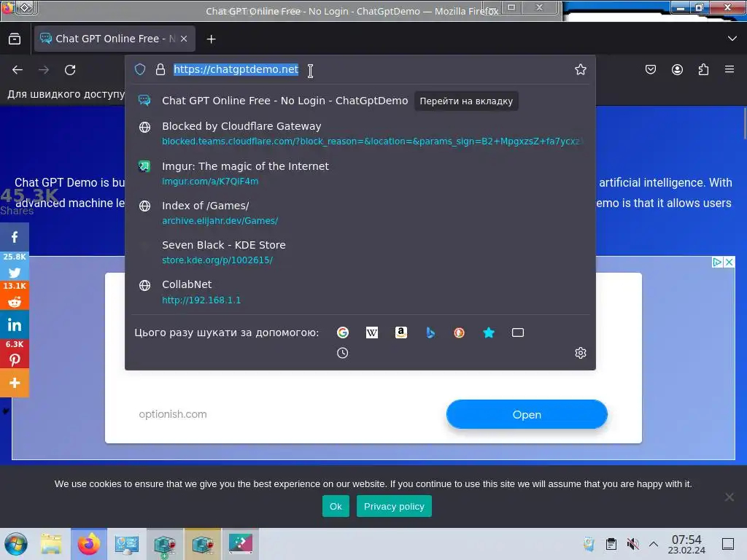Open file manager from taskbar

coord(51,544)
